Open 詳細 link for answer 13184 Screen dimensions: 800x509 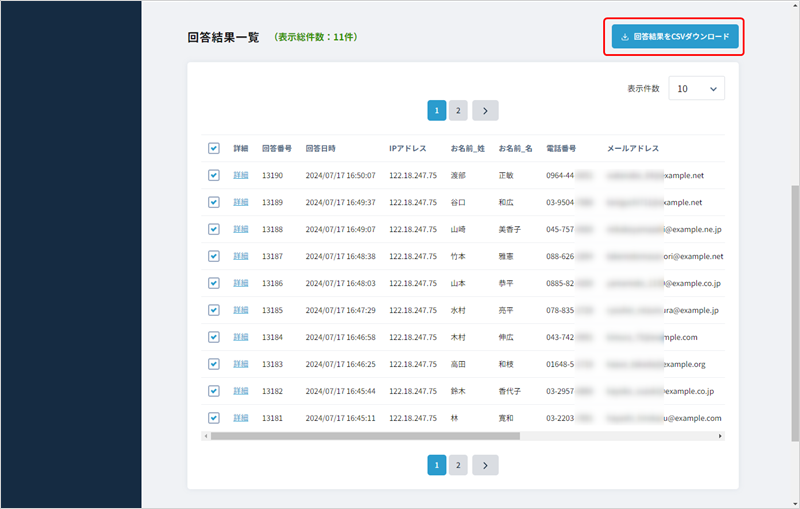(x=241, y=337)
